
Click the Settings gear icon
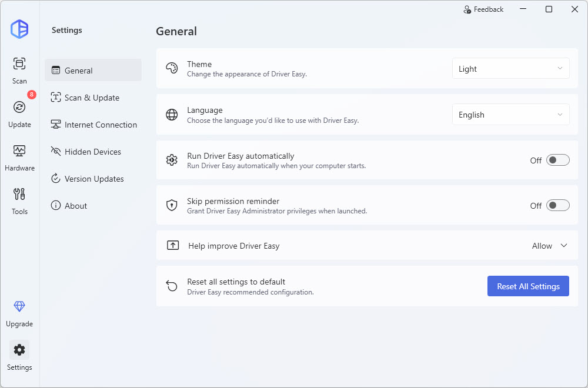pyautogui.click(x=19, y=350)
